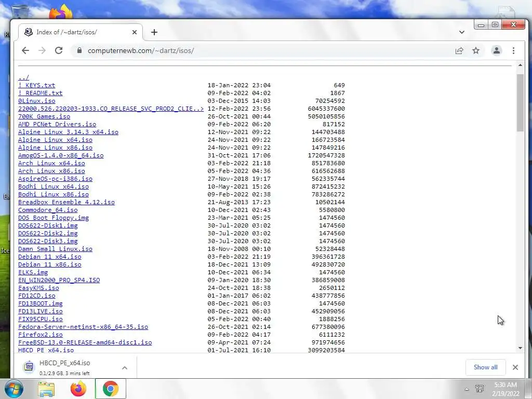Viewport: 532px width, 399px height.
Task: Download FD13LIVE.iso
Action: [41, 312]
